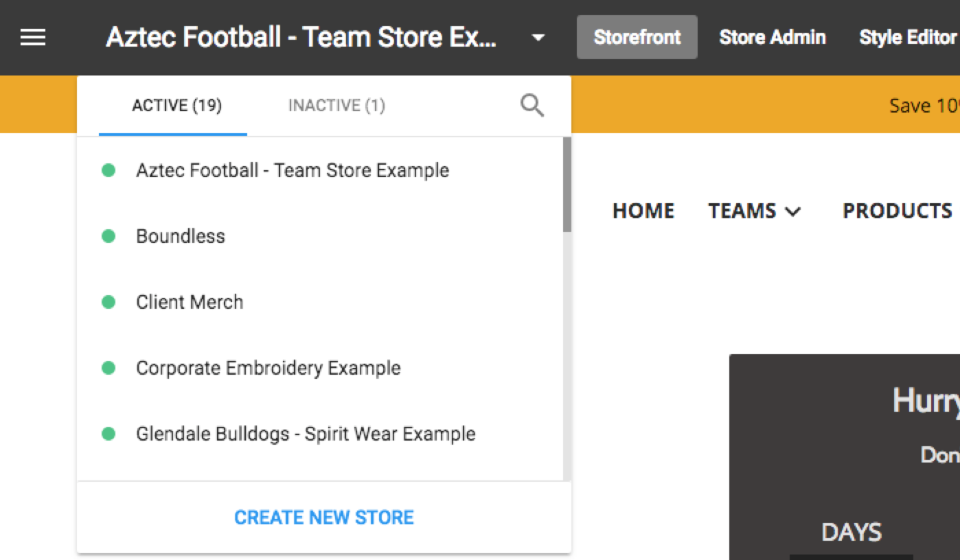Switch to the INACTIVE (1) store tab
The height and width of the screenshot is (560, 960).
(x=336, y=105)
